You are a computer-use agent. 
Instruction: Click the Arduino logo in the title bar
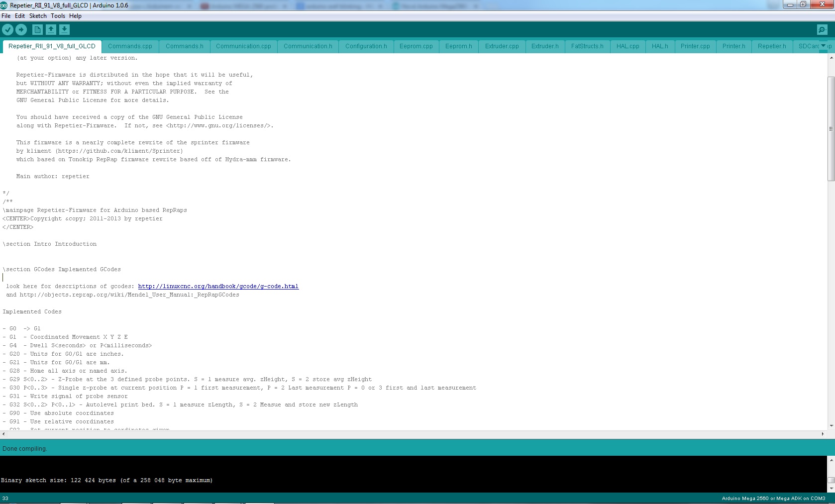tap(4, 4)
